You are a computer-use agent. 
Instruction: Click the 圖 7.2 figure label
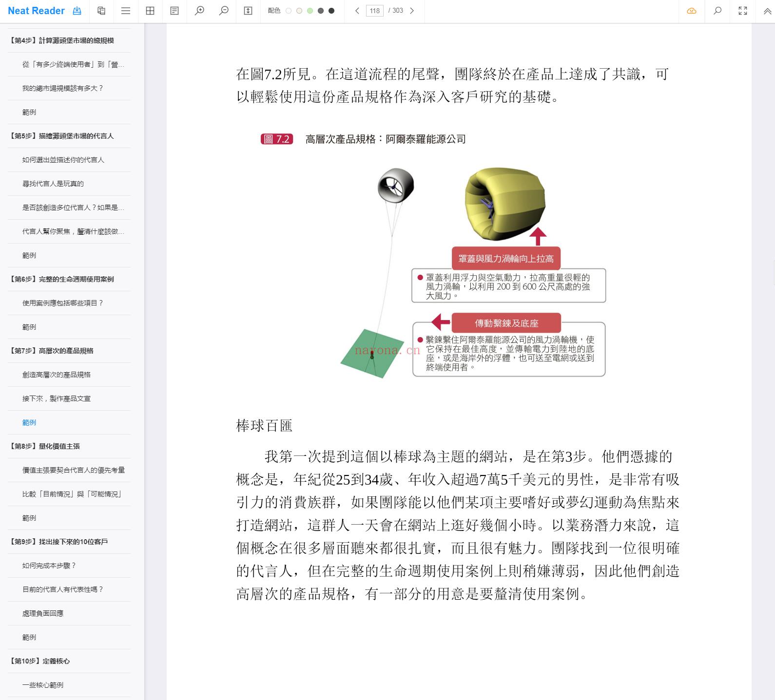[277, 139]
